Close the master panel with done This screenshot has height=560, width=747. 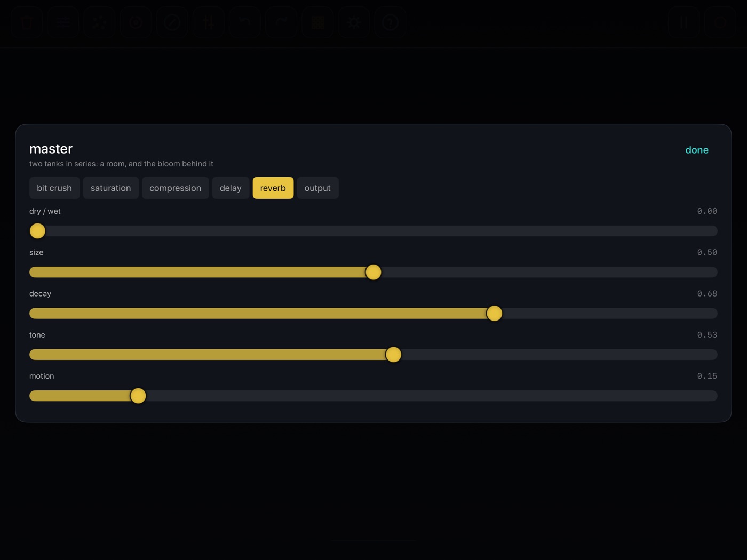(x=697, y=150)
